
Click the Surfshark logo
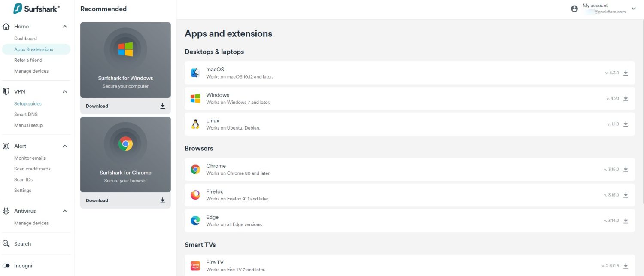click(36, 9)
